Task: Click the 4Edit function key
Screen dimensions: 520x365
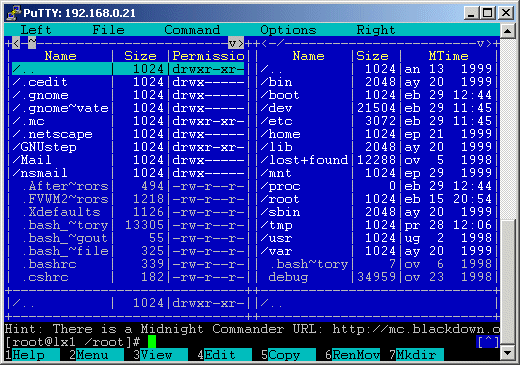Action: [x=224, y=355]
